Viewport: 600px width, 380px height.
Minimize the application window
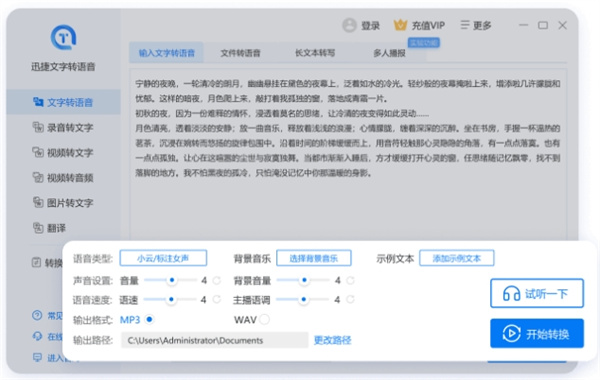[523, 25]
